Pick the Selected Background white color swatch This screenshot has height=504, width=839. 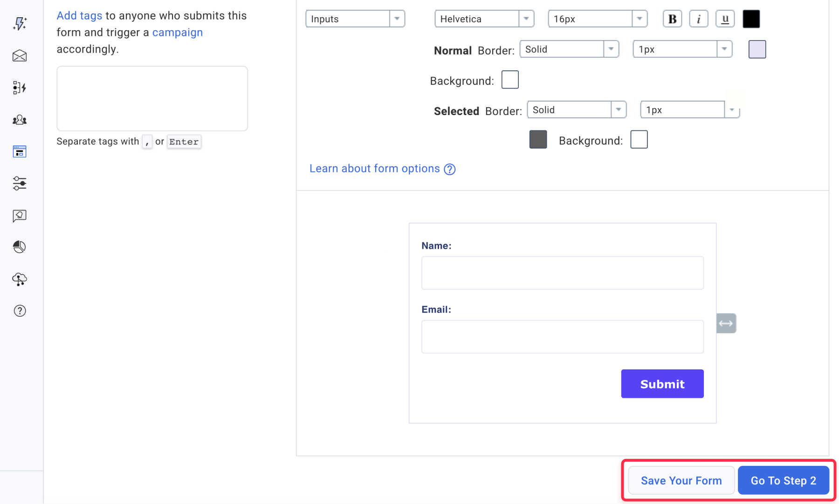(639, 140)
